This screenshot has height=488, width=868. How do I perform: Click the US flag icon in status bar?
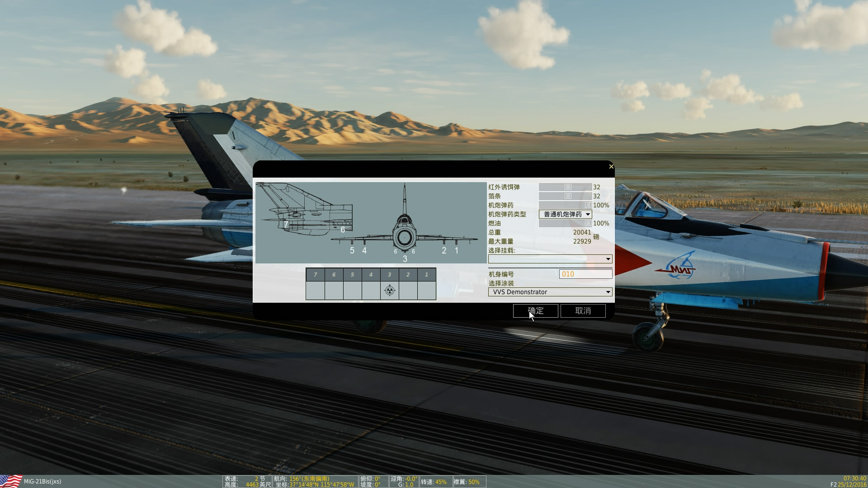click(11, 481)
